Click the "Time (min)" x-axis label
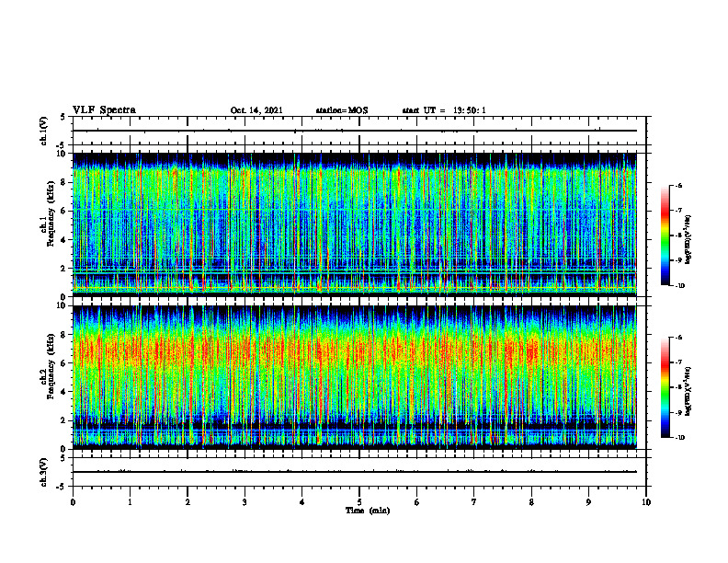This screenshot has height=563, width=728. [368, 511]
